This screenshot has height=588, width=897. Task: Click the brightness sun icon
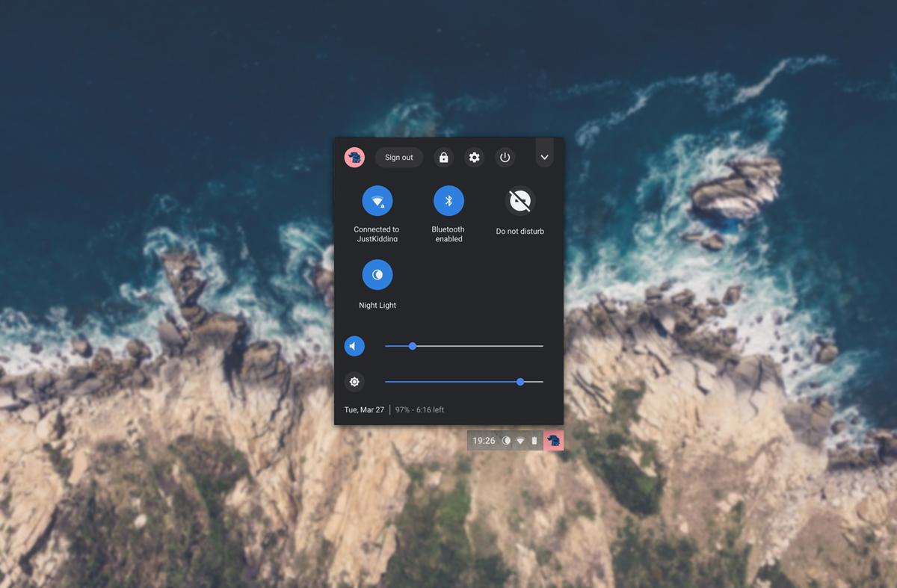354,382
